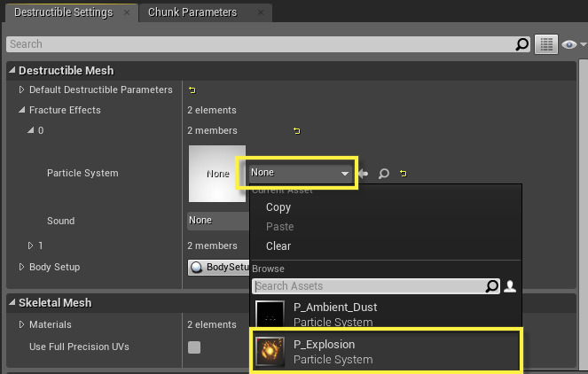Image resolution: width=588 pixels, height=374 pixels.
Task: Open the Particle System None dropdown
Action: (298, 174)
